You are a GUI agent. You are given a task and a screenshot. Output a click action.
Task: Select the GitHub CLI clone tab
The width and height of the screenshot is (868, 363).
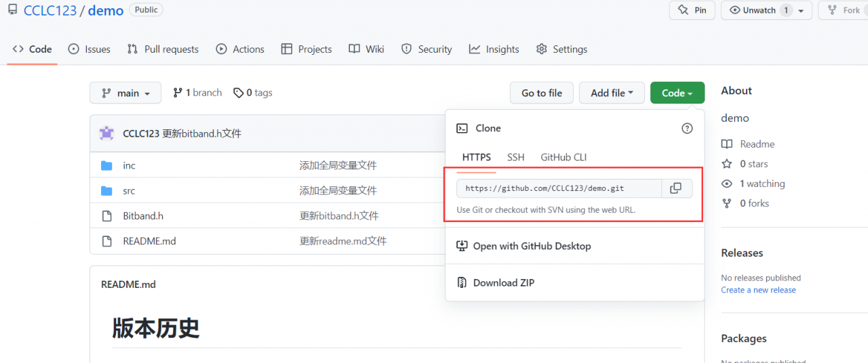[564, 157]
